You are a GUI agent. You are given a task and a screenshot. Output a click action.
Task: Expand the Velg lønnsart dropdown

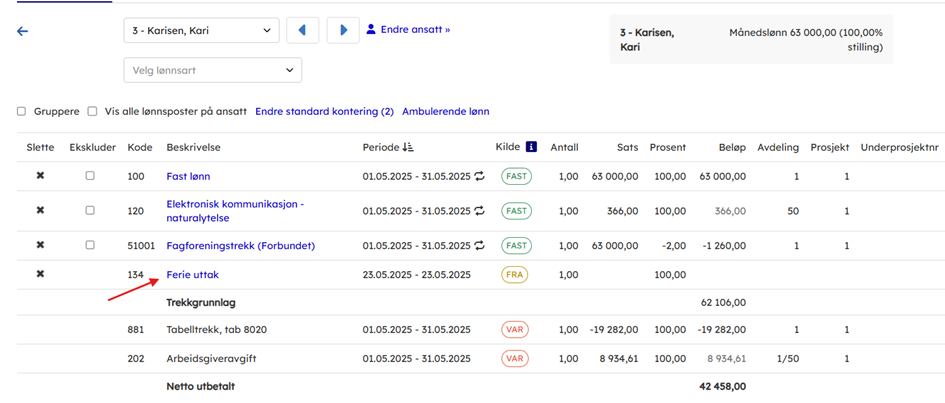(212, 70)
